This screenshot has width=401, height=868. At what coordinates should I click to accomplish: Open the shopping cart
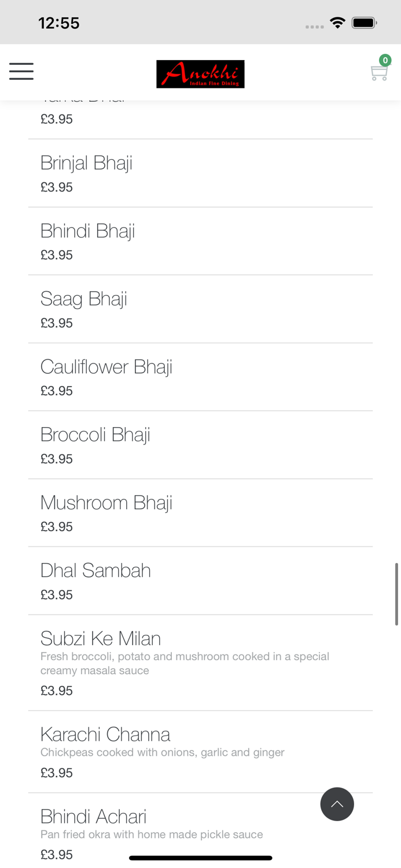coord(378,72)
